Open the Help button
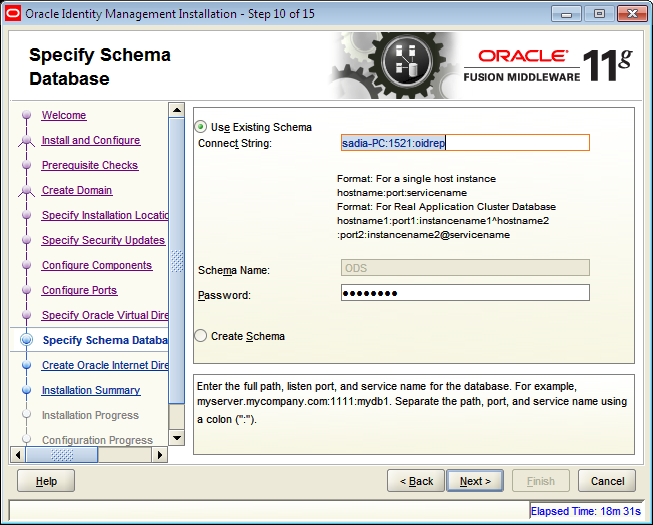Viewport: 653px width, 525px height. pos(46,481)
